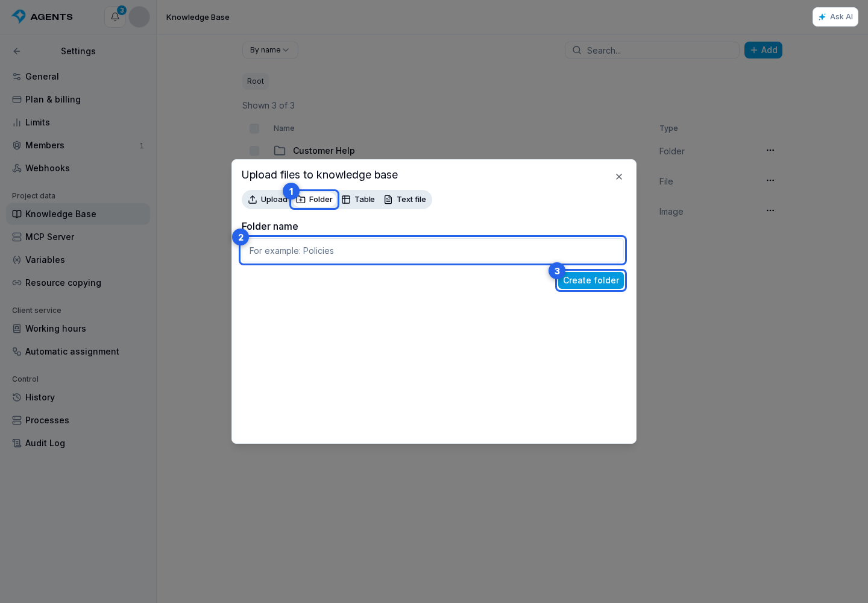The image size is (868, 603).
Task: Focus the Folder name input
Action: pos(433,250)
